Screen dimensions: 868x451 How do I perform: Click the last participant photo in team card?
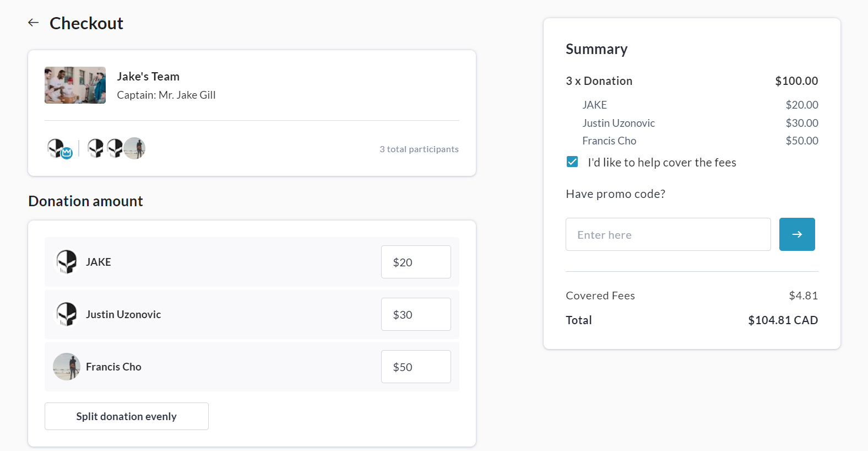pyautogui.click(x=135, y=148)
